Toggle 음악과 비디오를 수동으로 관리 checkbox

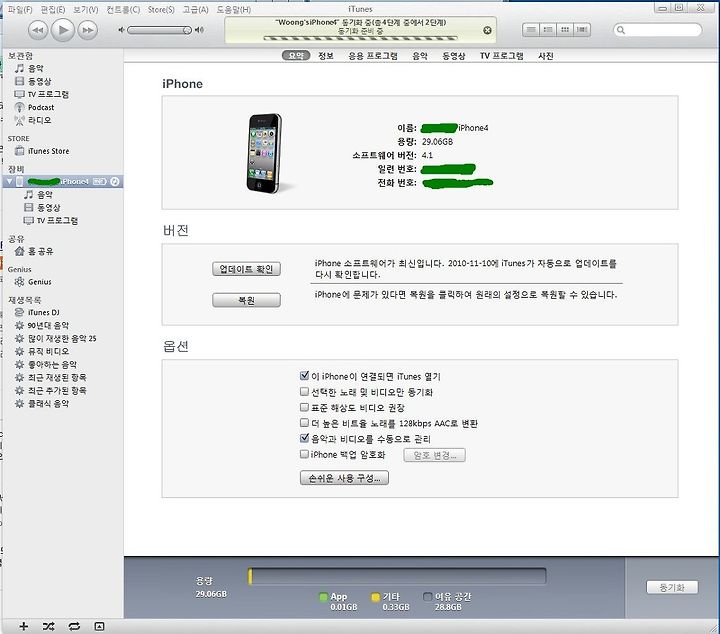click(x=304, y=438)
